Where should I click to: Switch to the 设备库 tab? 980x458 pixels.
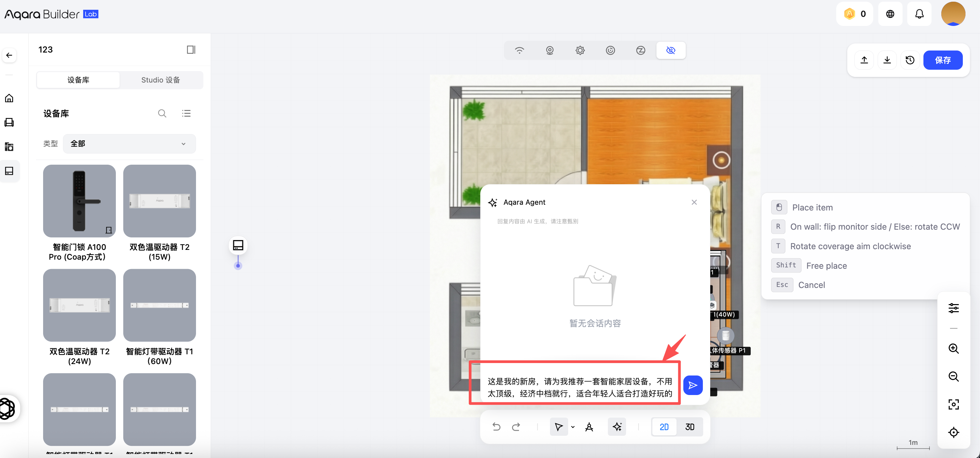pos(78,80)
